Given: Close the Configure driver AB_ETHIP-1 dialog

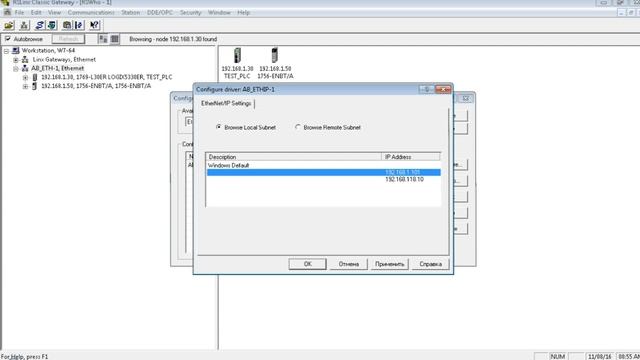Looking at the screenshot, I should 443,89.
